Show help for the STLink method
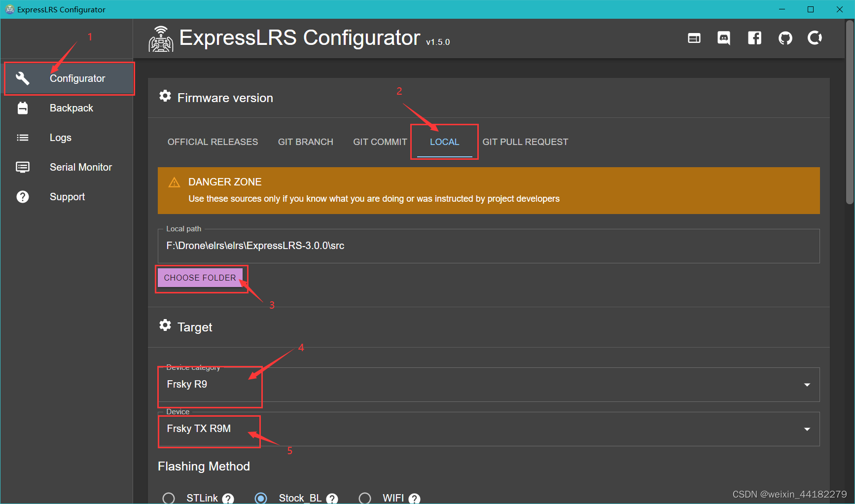The image size is (855, 504). tap(228, 499)
